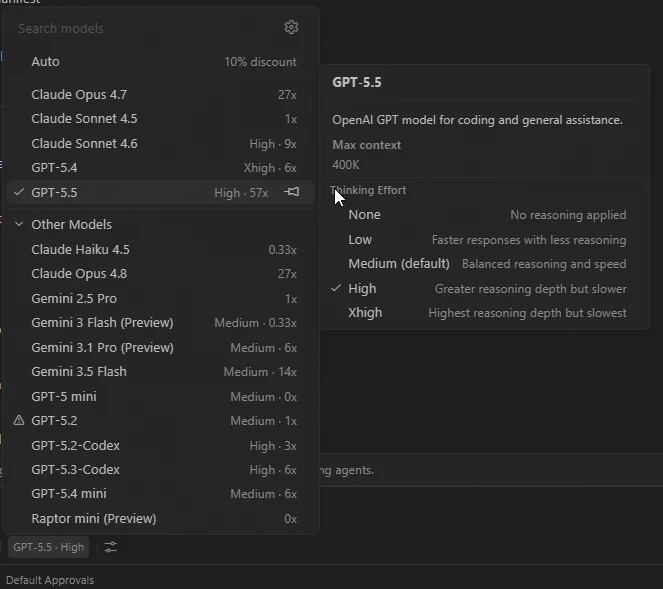Open chat tools configuration sliders icon

tap(110, 547)
